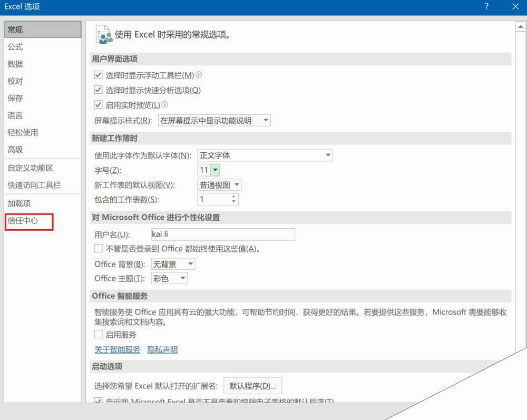Open 加载项 category
The width and height of the screenshot is (527, 420).
[43, 203]
